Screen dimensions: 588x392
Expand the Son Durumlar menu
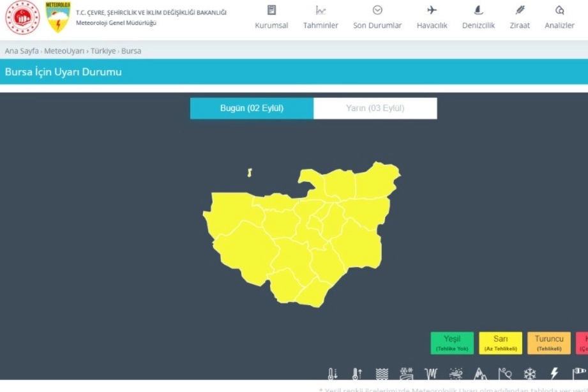[377, 17]
